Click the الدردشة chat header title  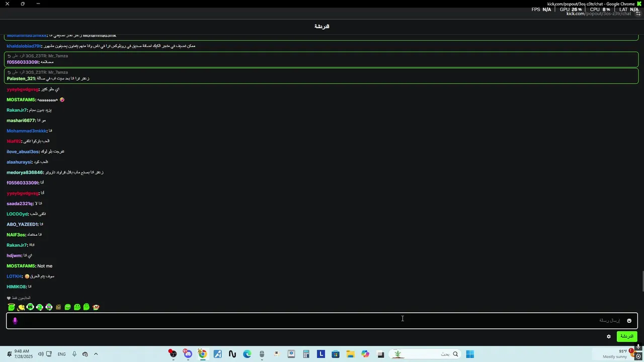point(322,26)
